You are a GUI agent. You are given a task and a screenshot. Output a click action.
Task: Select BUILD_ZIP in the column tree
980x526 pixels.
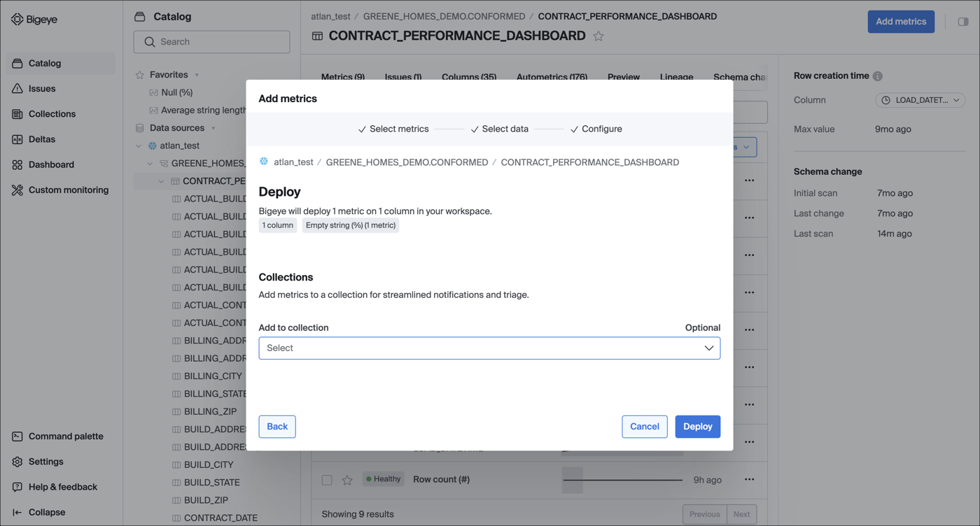coord(206,500)
